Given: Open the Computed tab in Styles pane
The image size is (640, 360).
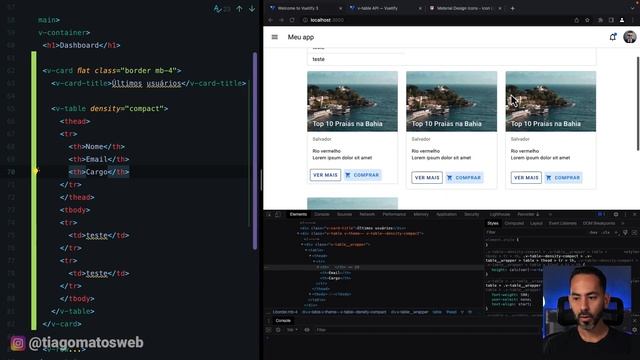Looking at the screenshot, I should (x=514, y=223).
